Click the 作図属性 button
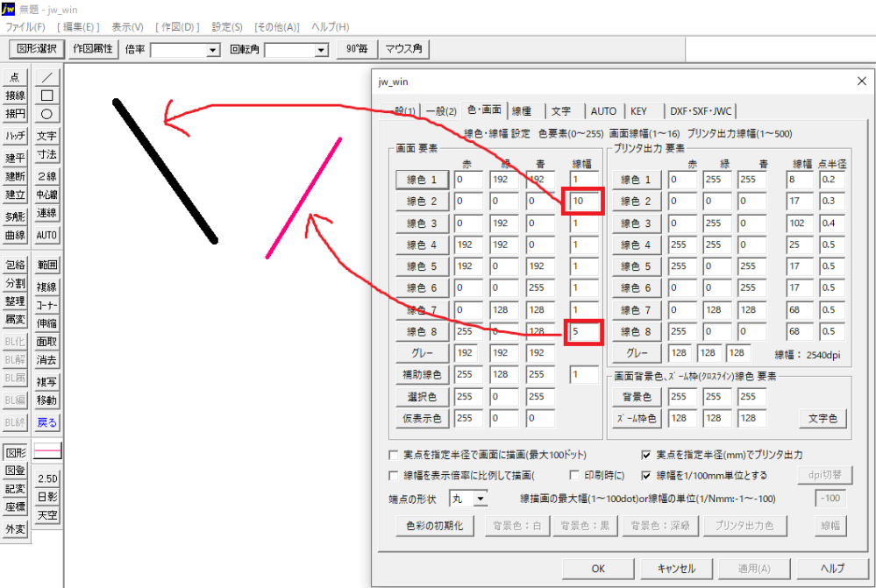This screenshot has height=588, width=876. click(93, 49)
